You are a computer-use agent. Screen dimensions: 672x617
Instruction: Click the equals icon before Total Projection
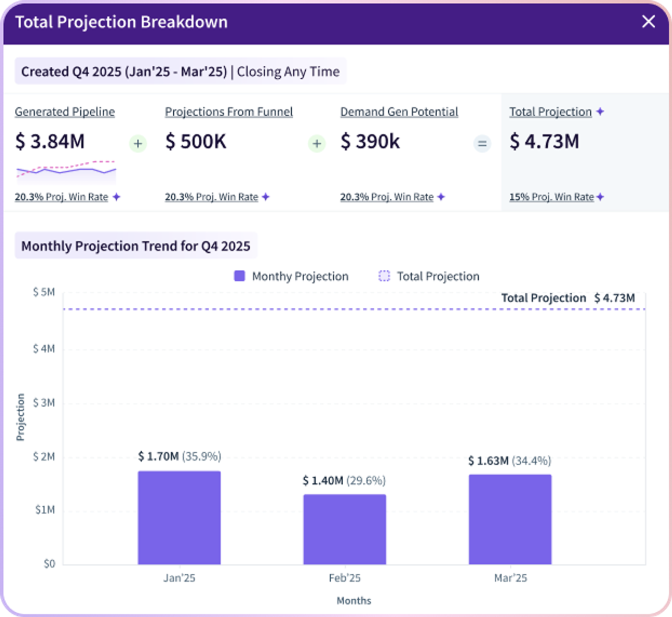482,143
